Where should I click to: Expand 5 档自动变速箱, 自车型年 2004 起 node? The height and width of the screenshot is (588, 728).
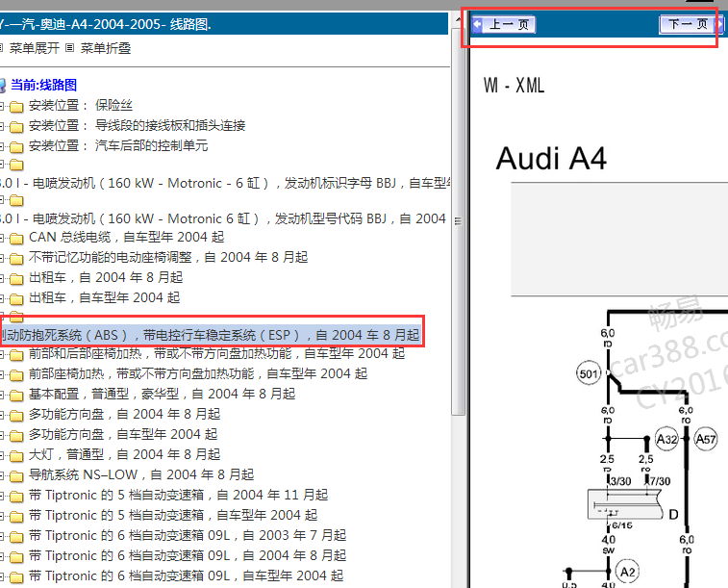(2, 517)
